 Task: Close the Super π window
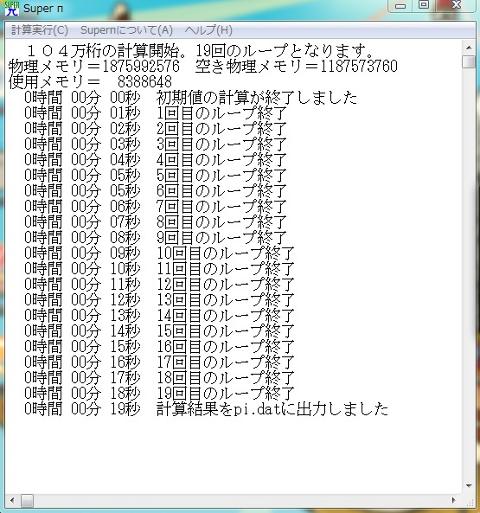[x=456, y=6]
